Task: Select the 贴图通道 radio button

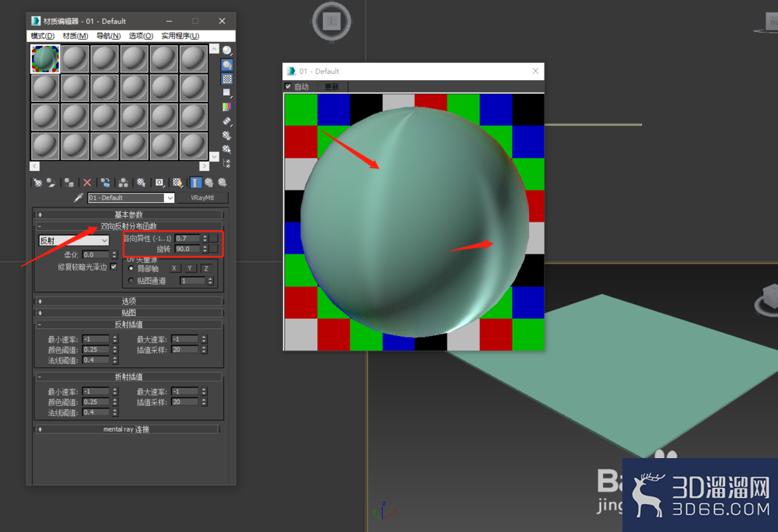Action: tap(131, 281)
